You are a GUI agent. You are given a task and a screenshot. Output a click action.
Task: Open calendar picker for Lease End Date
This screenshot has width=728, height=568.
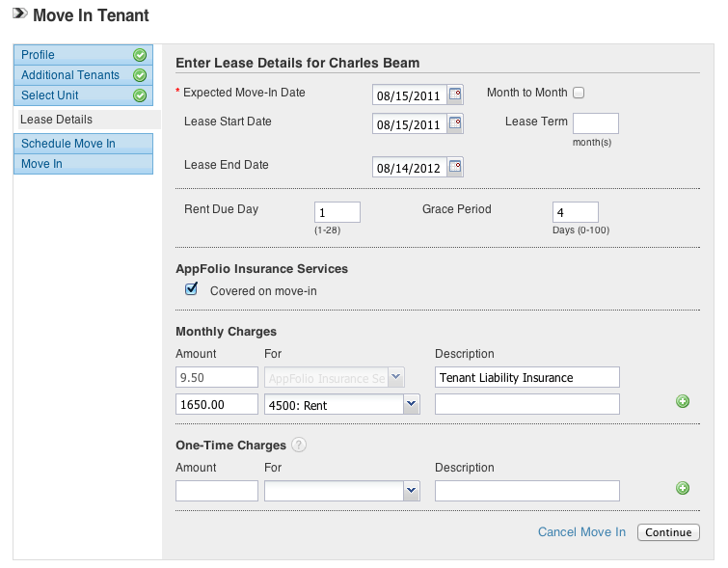point(455,167)
